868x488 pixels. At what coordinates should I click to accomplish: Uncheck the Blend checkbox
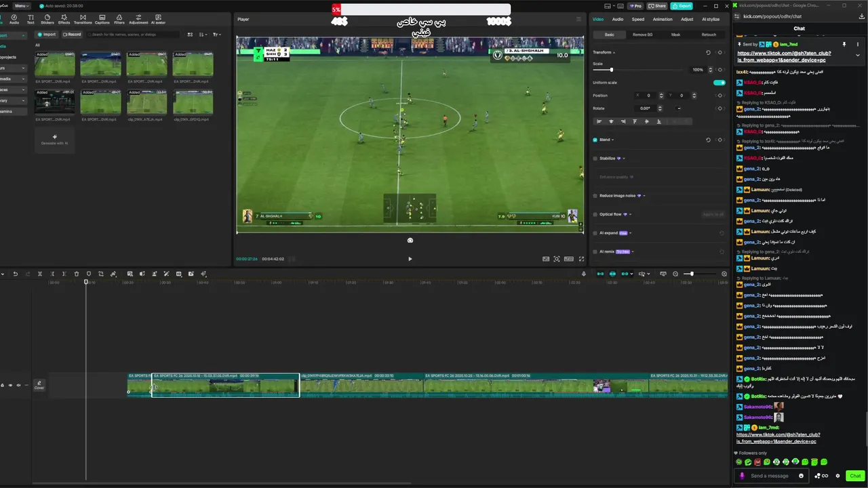click(x=595, y=140)
